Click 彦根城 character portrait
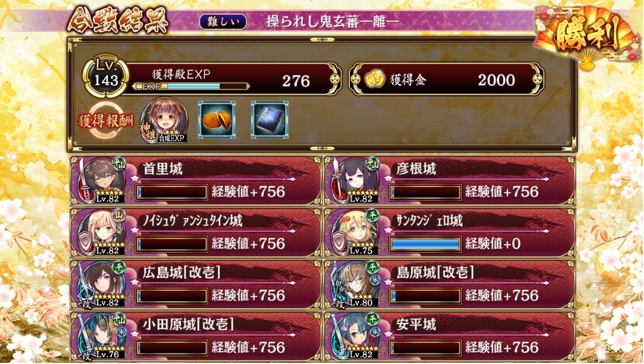This screenshot has width=644, height=364. (x=358, y=180)
